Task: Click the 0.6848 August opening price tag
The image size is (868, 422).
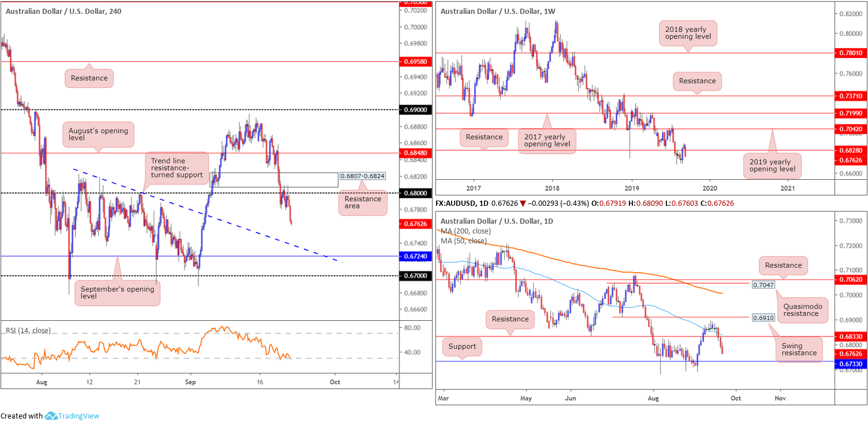Action: click(x=415, y=153)
